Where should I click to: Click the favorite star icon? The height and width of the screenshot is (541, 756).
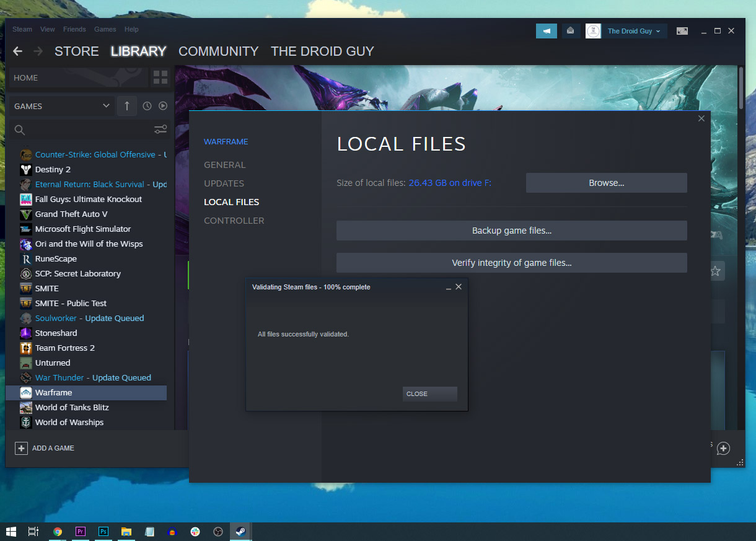point(715,271)
